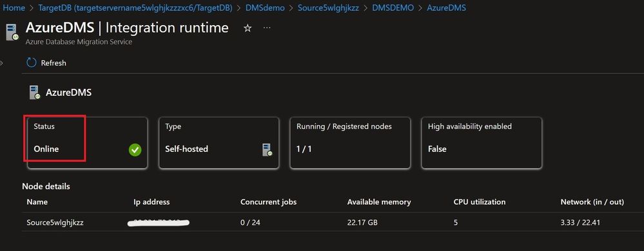Select the 22.17 GB memory cell

362,223
